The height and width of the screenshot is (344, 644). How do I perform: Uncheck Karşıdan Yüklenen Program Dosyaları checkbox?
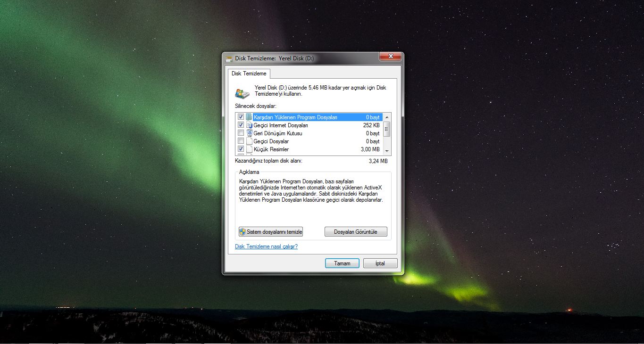[x=241, y=117]
